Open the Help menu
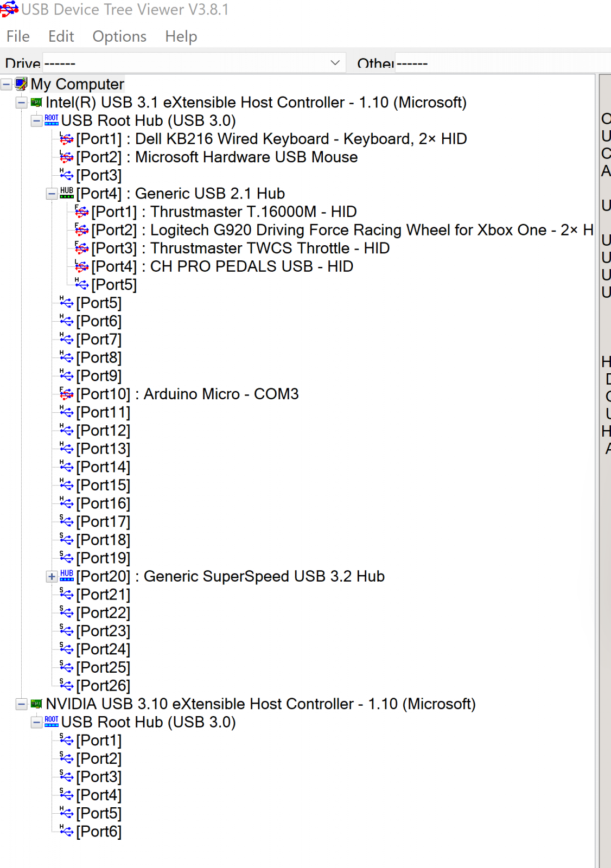 click(x=181, y=36)
